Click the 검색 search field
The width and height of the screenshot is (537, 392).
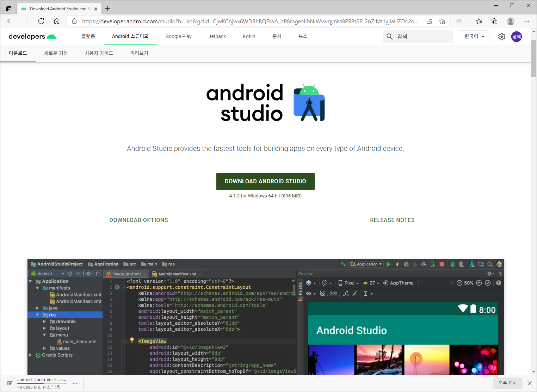coord(418,37)
